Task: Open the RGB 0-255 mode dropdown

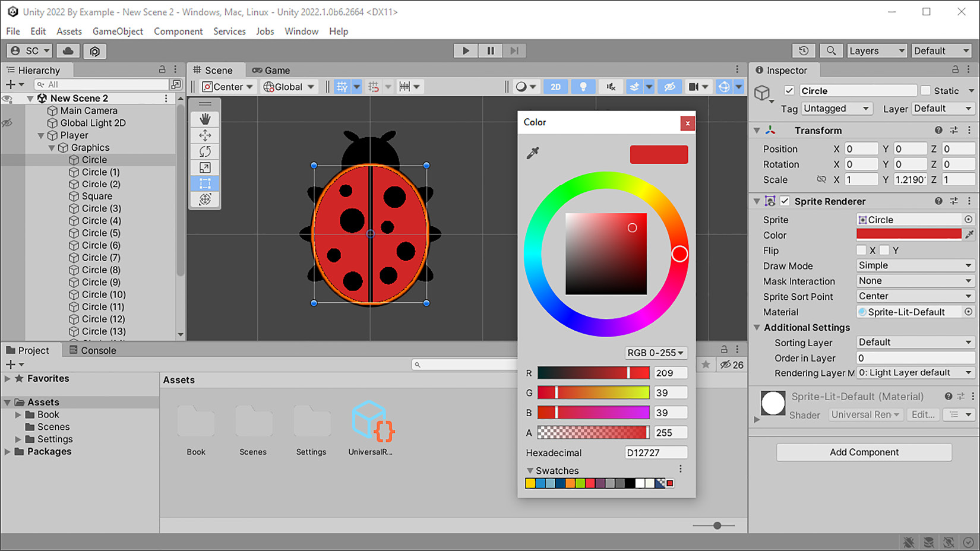Action: (x=655, y=353)
